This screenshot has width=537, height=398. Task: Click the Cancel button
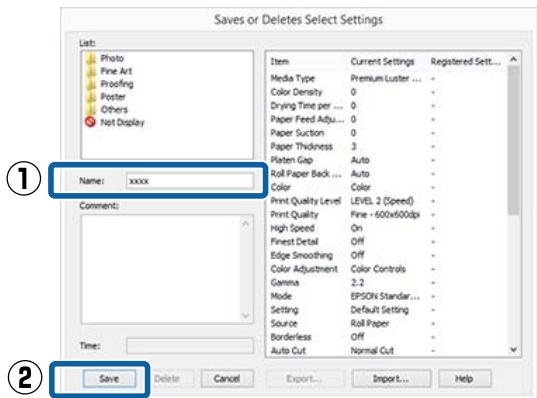pyautogui.click(x=227, y=379)
